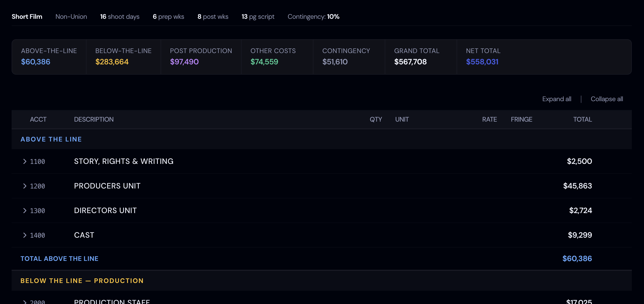The height and width of the screenshot is (304, 644).
Task: Select the Grand Total summary card
Action: (417, 57)
